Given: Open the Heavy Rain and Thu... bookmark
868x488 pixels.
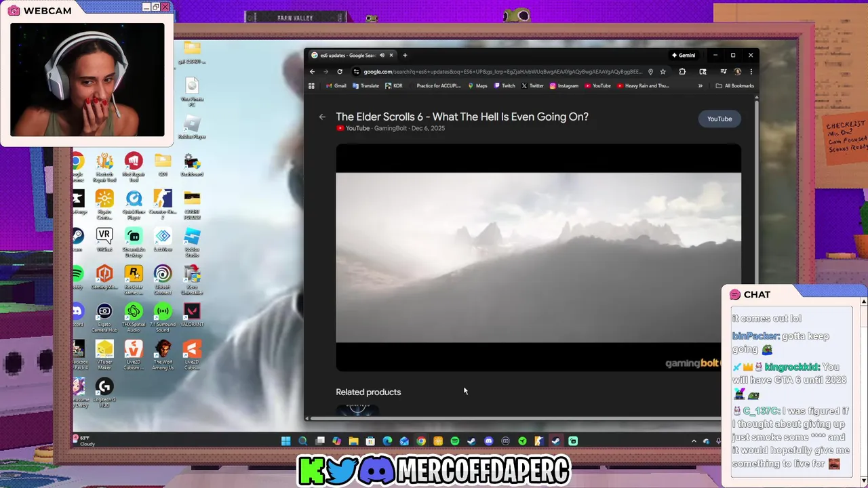Looking at the screenshot, I should pos(642,86).
